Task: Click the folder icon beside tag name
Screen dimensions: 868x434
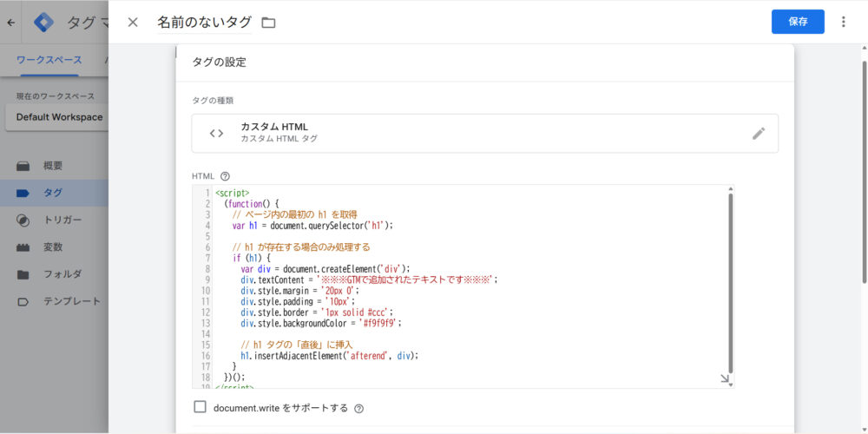Action: 268,23
